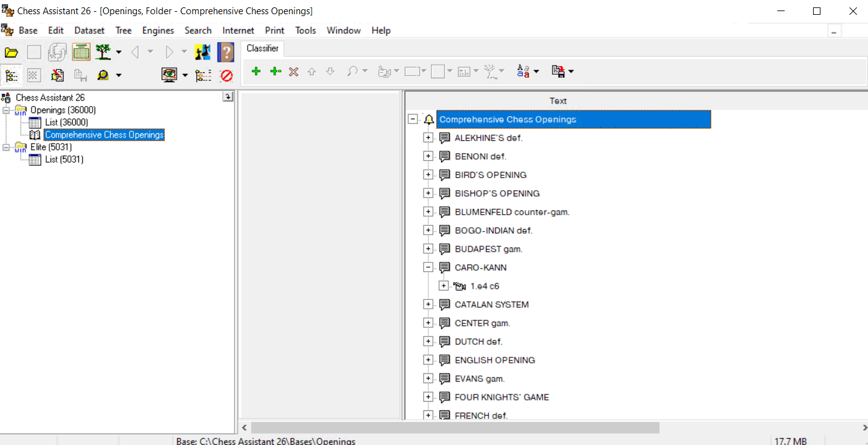
Task: Click the chess pawns icon
Action: pos(202,52)
